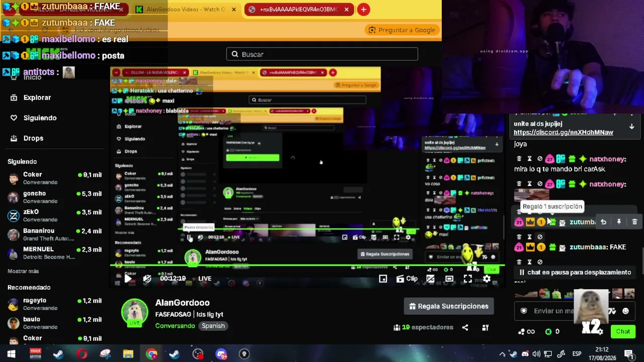Screen dimensions: 644x362
Task: Click the 'Buscar' search field
Action: pyautogui.click(x=322, y=54)
